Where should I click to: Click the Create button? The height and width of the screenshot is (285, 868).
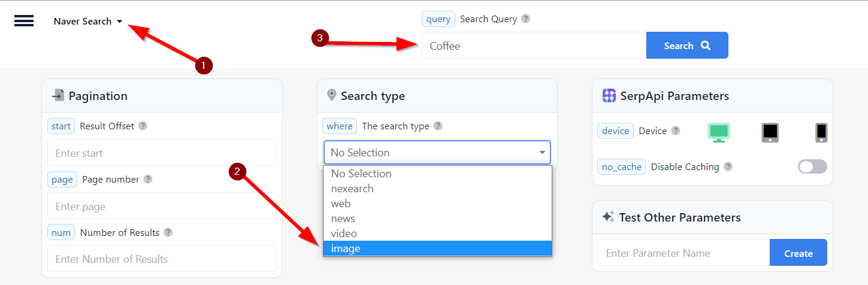(799, 253)
